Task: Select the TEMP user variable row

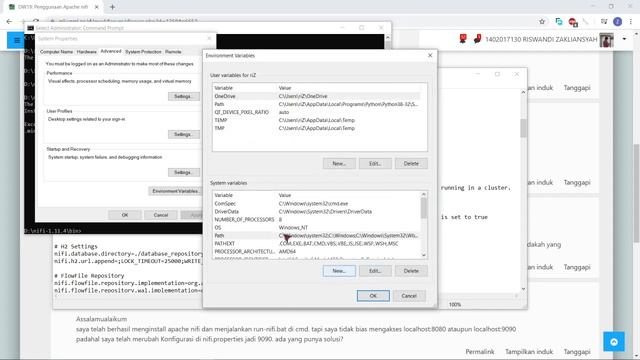Action: [317, 120]
